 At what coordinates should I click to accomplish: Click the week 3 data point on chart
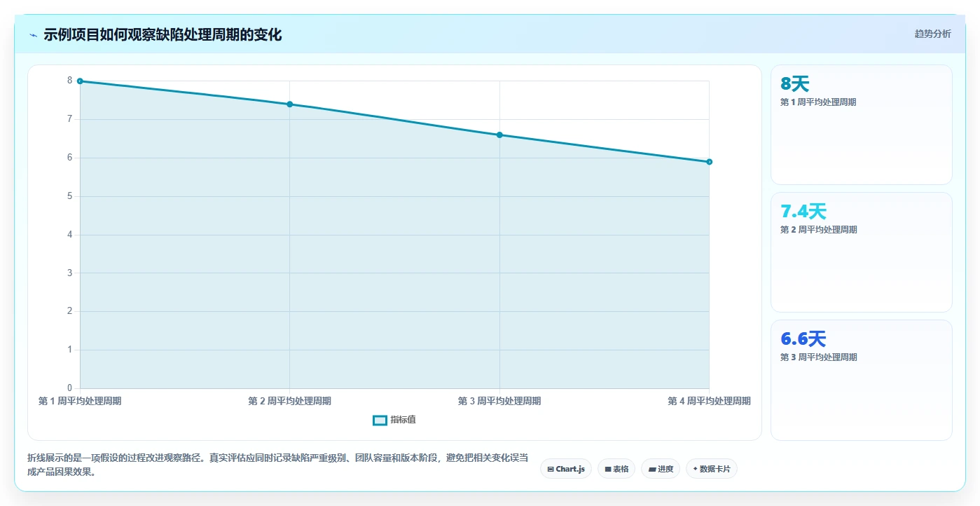(x=499, y=135)
